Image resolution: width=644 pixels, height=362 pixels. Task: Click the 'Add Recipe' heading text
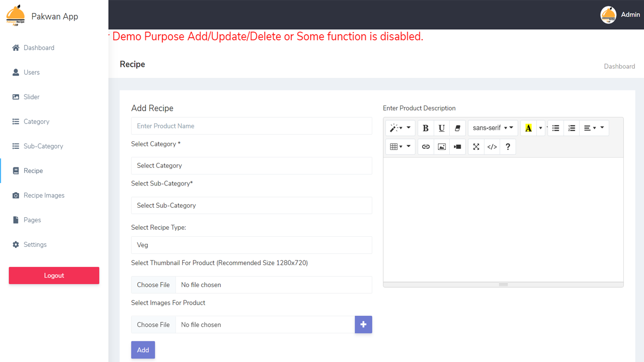(x=152, y=108)
